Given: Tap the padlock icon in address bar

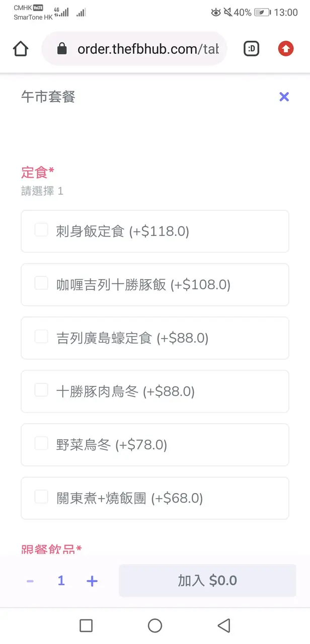Looking at the screenshot, I should (62, 49).
